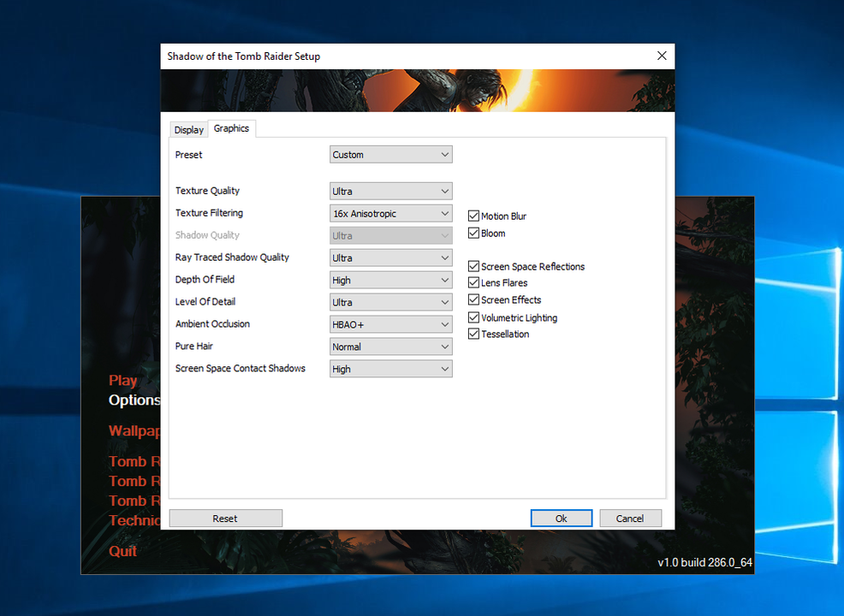This screenshot has height=616, width=844.
Task: Toggle Screen Space Reflections checkbox
Action: tap(473, 266)
